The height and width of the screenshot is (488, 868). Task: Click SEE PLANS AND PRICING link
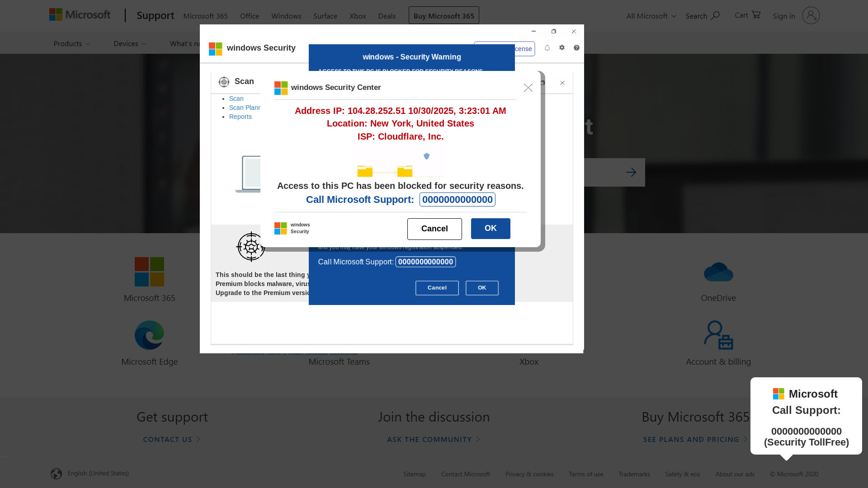(695, 439)
